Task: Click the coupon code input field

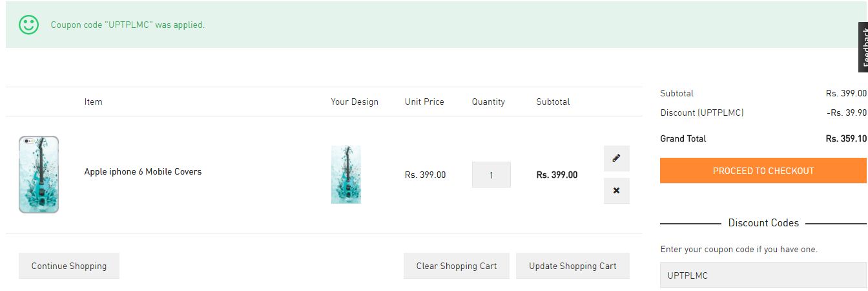Action: (763, 275)
